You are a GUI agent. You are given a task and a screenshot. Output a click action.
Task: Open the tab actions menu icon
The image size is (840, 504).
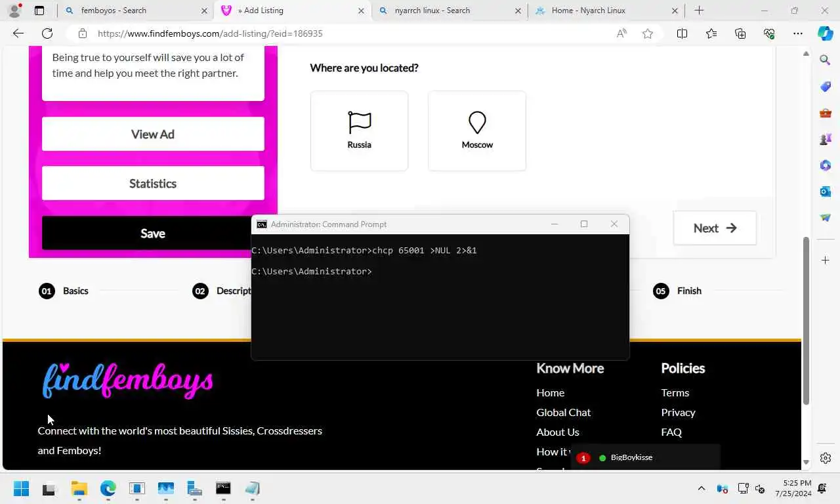[x=39, y=10]
